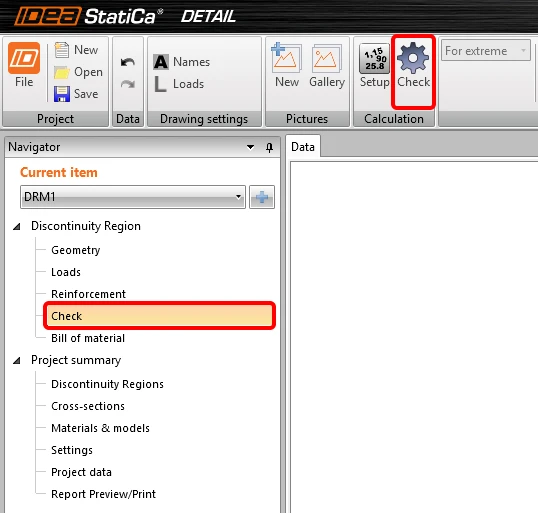Switch to the Data tab
Image resolution: width=538 pixels, height=513 pixels.
click(x=303, y=147)
